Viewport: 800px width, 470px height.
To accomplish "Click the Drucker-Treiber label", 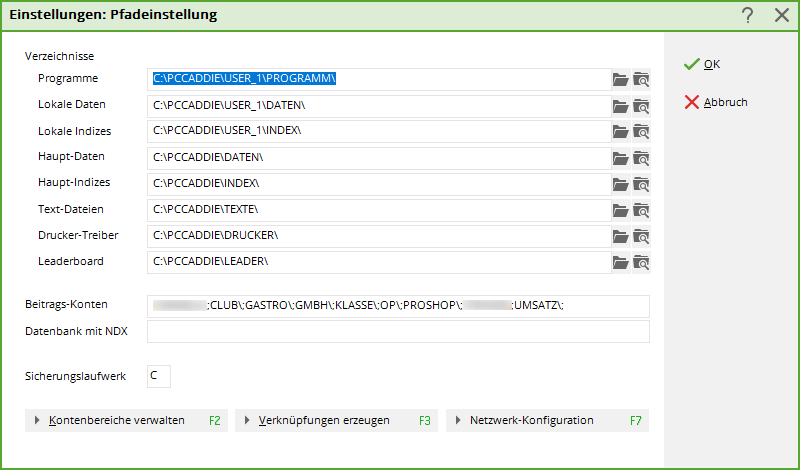I will [78, 235].
